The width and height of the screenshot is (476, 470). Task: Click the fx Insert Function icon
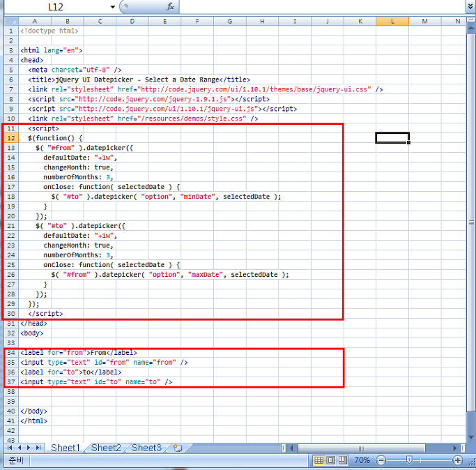click(170, 6)
